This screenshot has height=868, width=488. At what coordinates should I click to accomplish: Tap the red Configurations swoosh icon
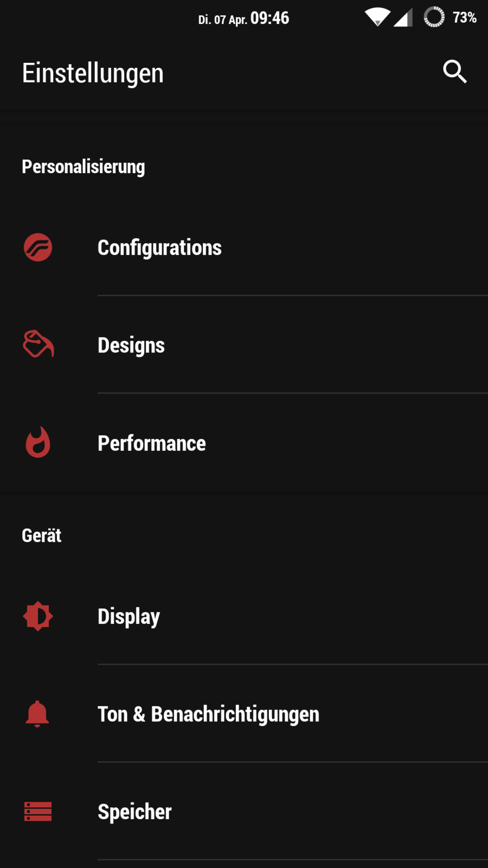click(38, 247)
